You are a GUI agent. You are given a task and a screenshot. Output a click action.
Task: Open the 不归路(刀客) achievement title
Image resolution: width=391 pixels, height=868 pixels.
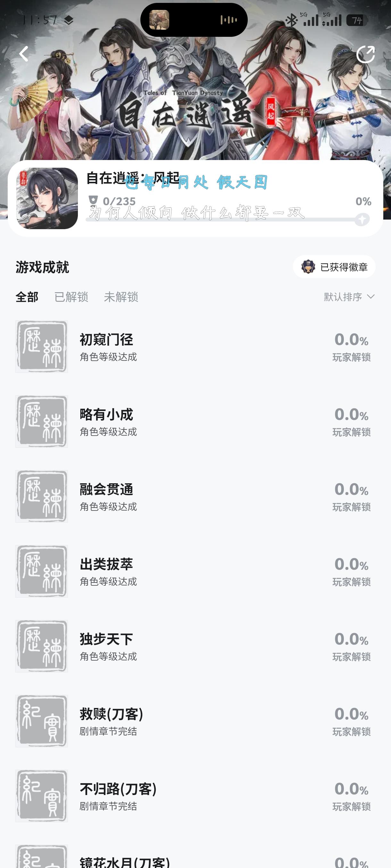tap(118, 789)
